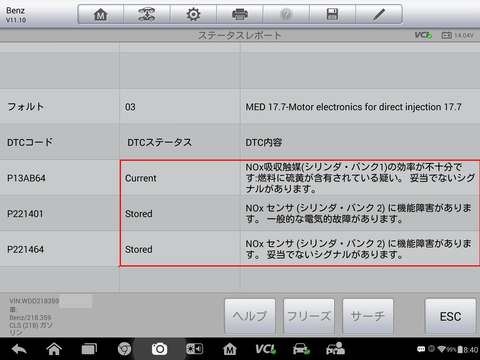Viewport: 480px width, 360px height.
Task: Tap the Benz/218.359 vehicle info text
Action: pos(30,317)
